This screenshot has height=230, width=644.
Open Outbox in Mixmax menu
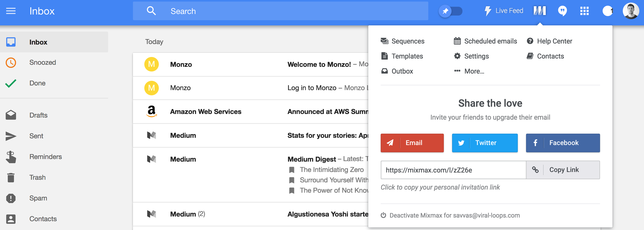[x=397, y=71]
